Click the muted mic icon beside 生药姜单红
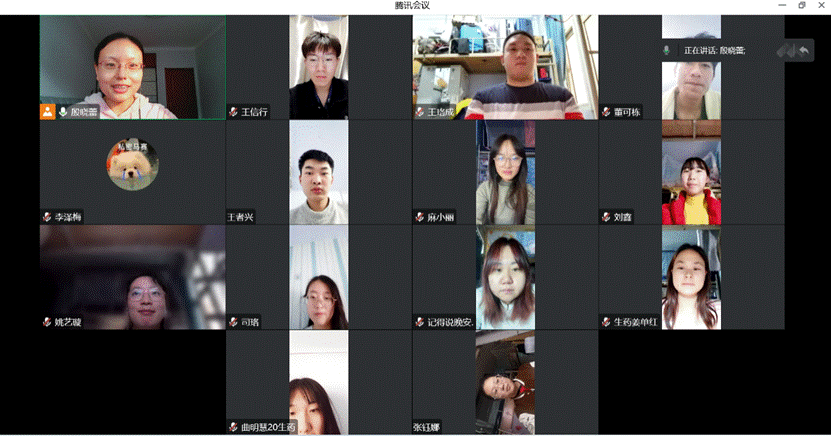831x436 pixels. (x=606, y=322)
